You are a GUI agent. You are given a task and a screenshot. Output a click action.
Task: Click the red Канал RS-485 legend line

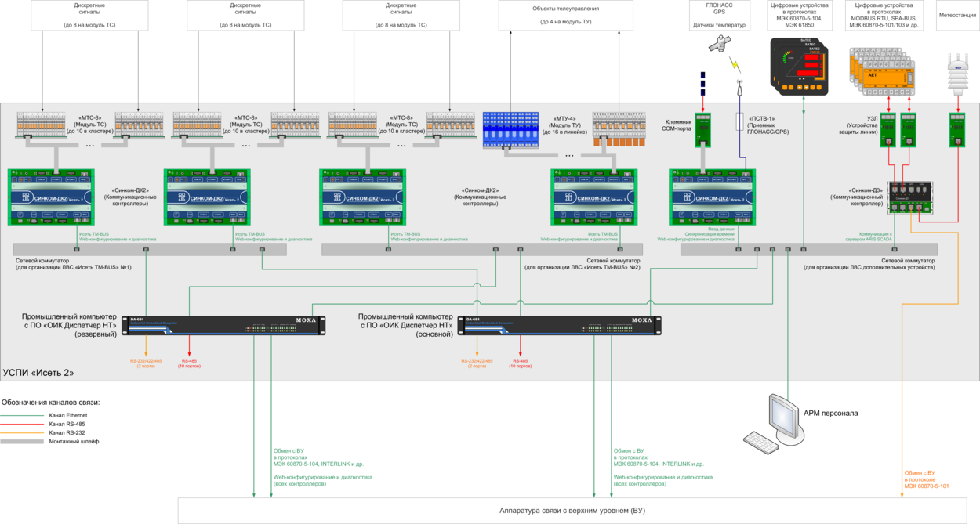(x=24, y=424)
